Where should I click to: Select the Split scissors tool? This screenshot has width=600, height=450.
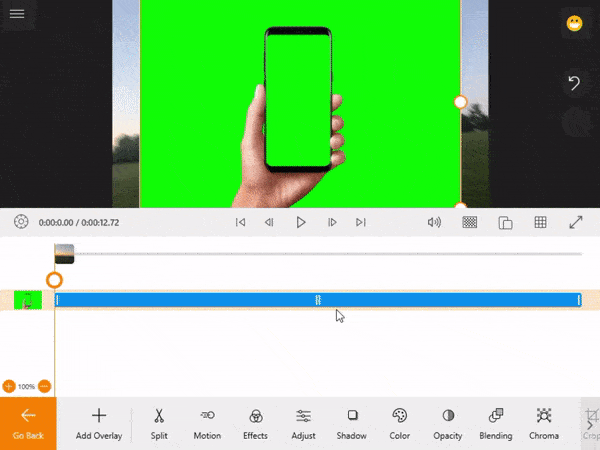pyautogui.click(x=159, y=424)
